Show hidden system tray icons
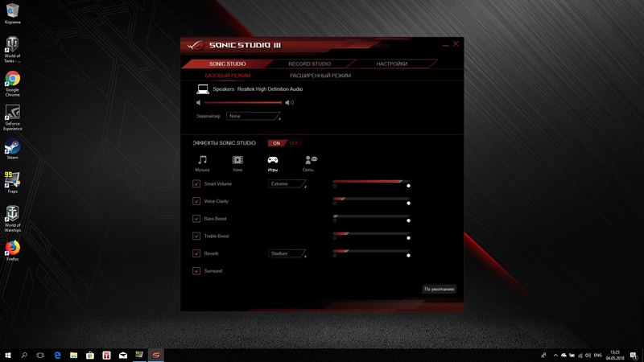The width and height of the screenshot is (644, 362). 555,356
